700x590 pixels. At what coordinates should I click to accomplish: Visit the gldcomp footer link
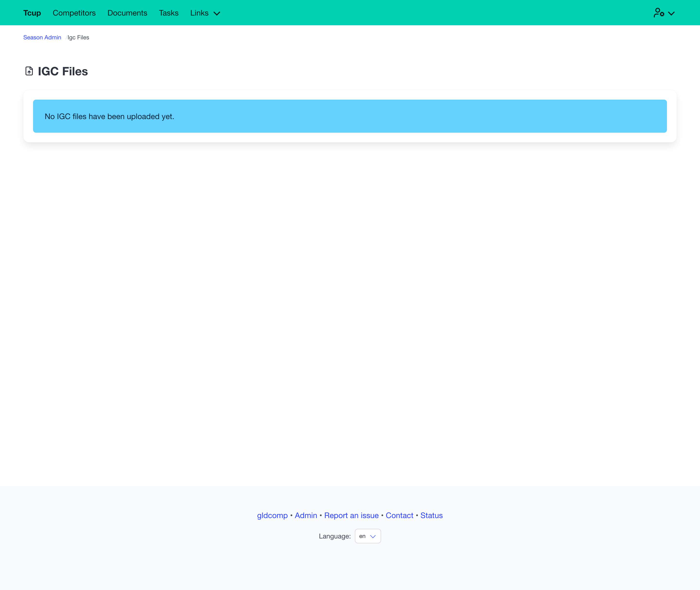[x=272, y=515]
